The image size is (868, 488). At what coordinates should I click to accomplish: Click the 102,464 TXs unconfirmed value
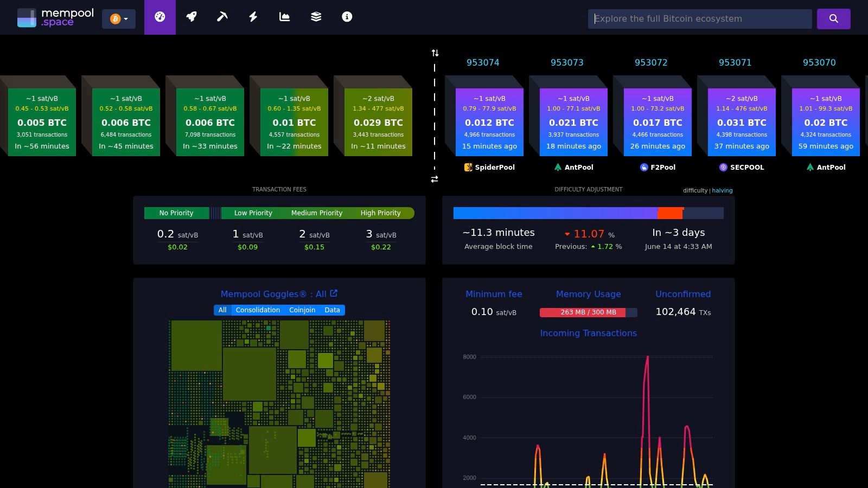click(x=683, y=312)
